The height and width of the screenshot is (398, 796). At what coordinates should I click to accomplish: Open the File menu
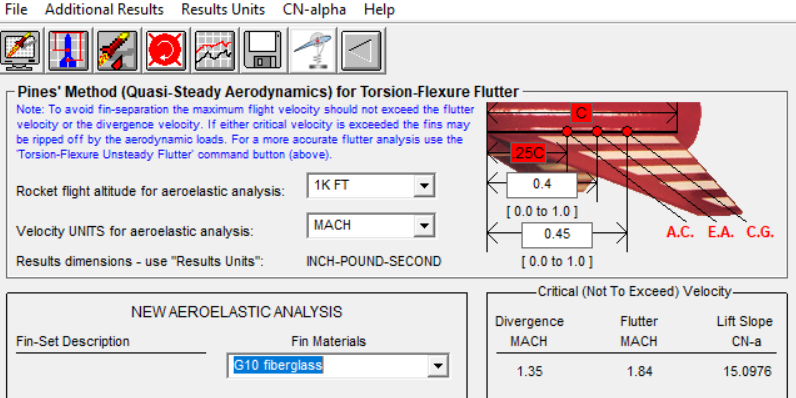click(x=16, y=10)
